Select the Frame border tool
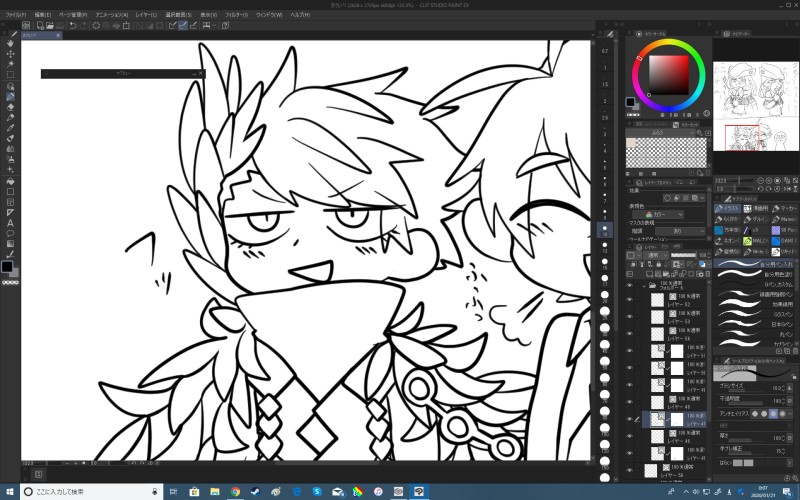 (x=10, y=202)
